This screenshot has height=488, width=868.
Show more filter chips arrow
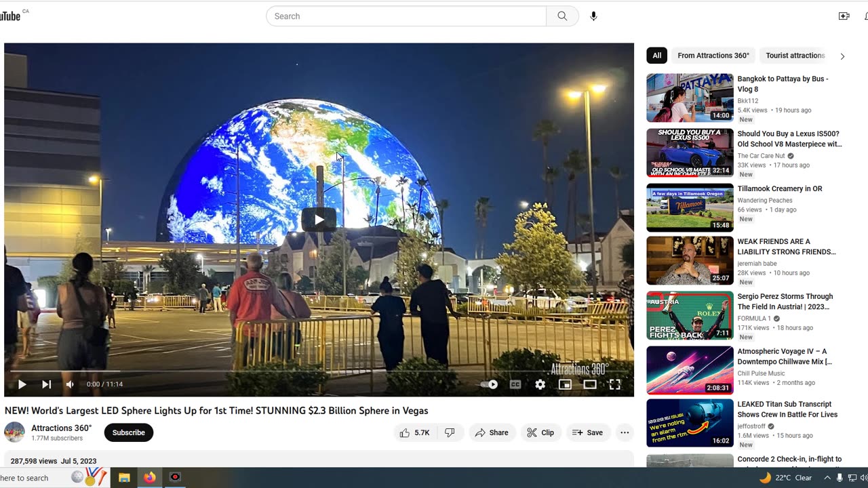842,56
